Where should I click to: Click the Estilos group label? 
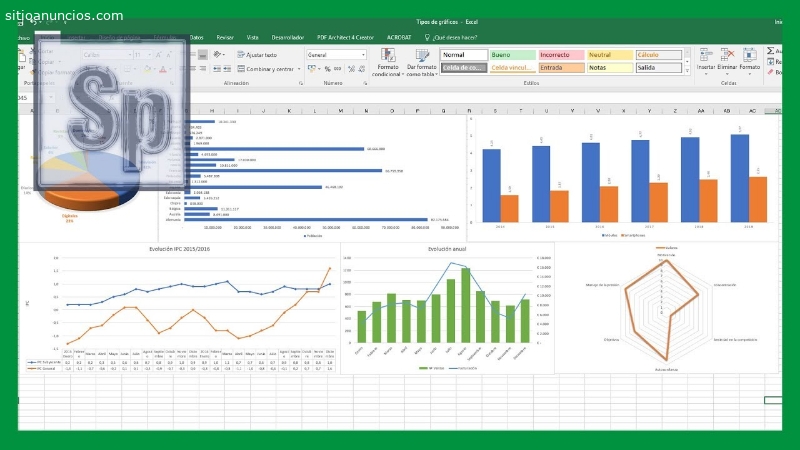[531, 83]
